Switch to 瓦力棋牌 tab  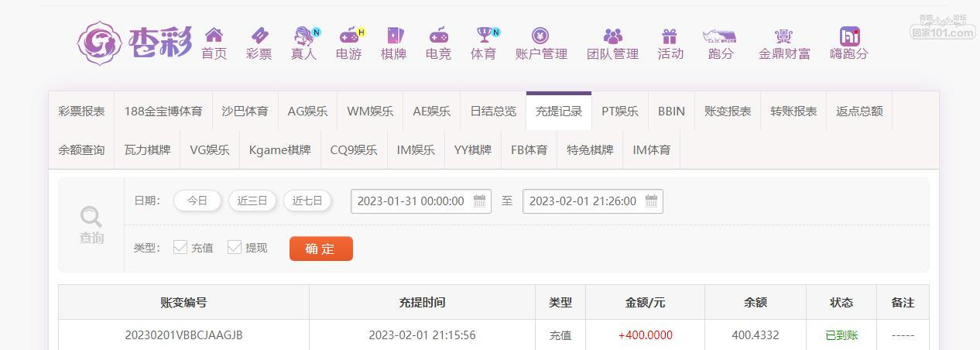[x=147, y=149]
